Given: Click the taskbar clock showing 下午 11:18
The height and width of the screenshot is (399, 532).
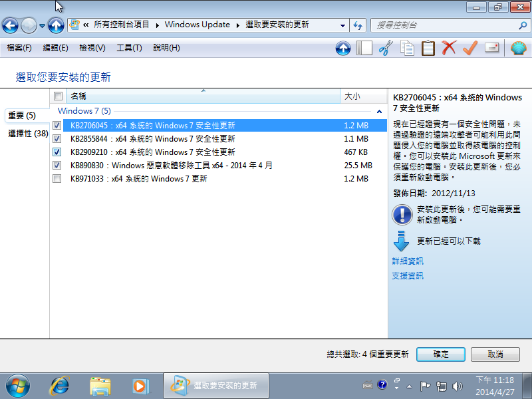Looking at the screenshot, I should coord(495,386).
